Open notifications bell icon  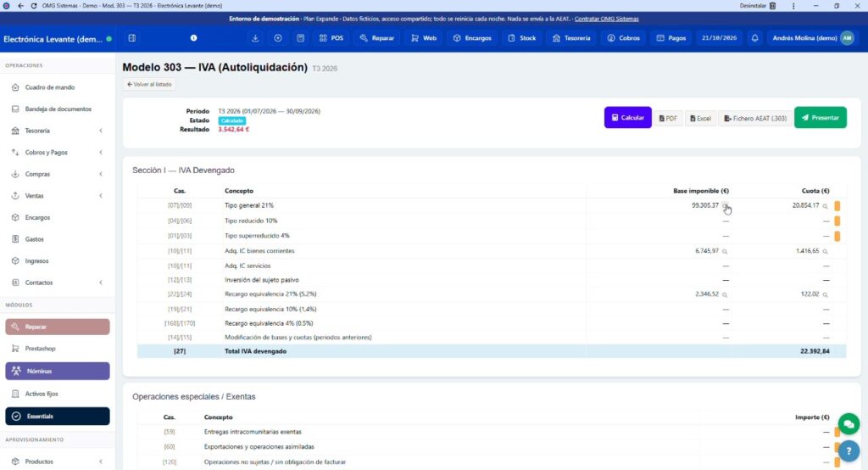[754, 38]
